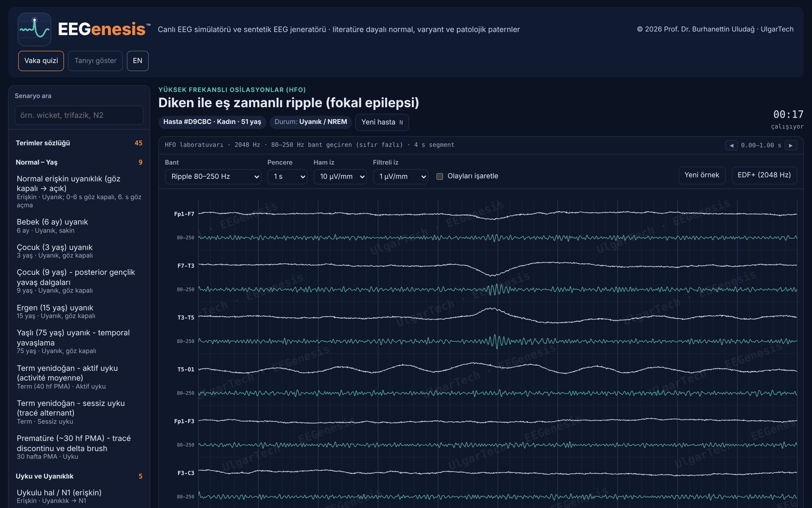Screen dimensions: 812x508
Task: Click the 00:17 timer display
Action: [x=788, y=115]
